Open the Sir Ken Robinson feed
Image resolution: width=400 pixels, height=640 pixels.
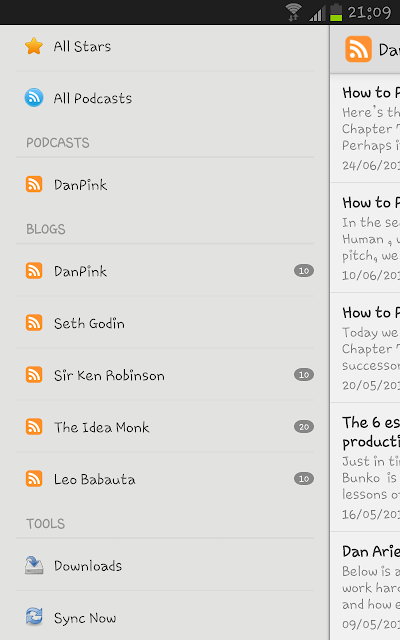click(165, 375)
